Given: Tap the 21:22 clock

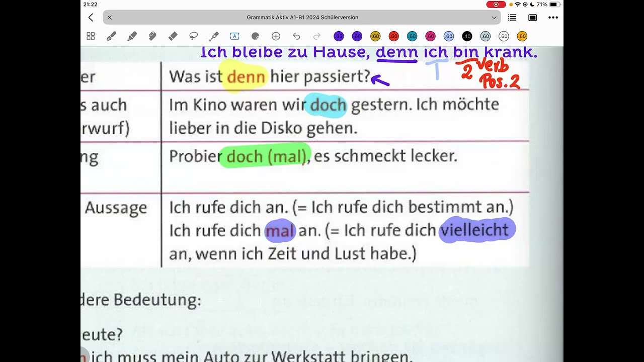Looking at the screenshot, I should 91,5.
